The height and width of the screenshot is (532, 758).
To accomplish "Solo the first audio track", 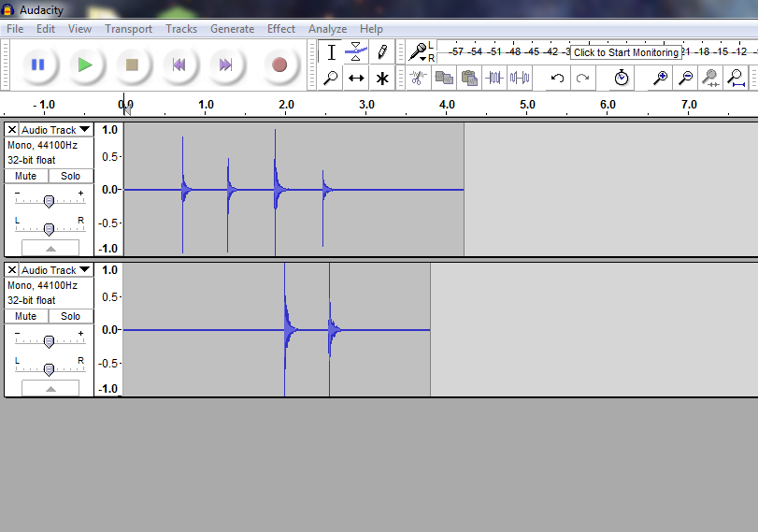I will pos(71,176).
